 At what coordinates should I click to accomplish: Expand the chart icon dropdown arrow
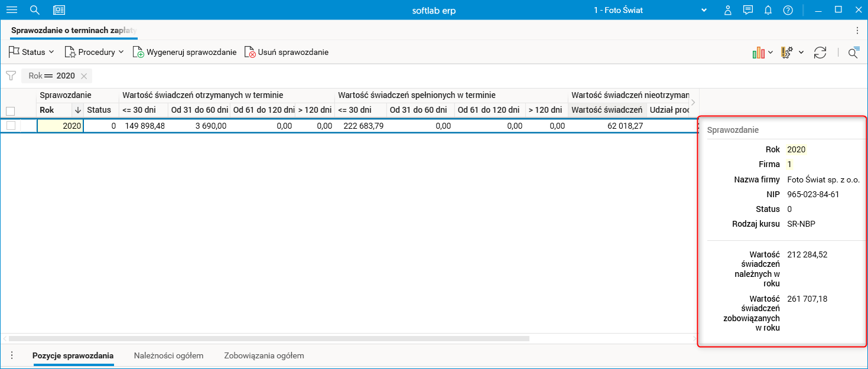coord(771,53)
